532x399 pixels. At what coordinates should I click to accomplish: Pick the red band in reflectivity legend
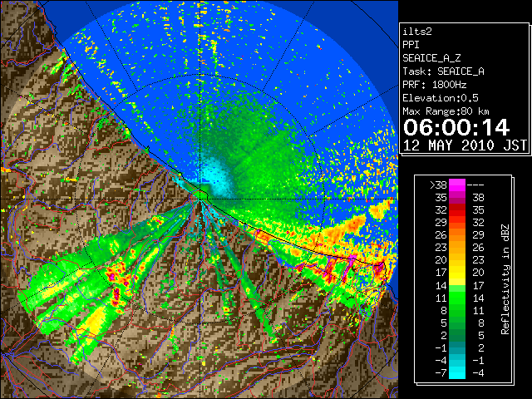coord(457,210)
